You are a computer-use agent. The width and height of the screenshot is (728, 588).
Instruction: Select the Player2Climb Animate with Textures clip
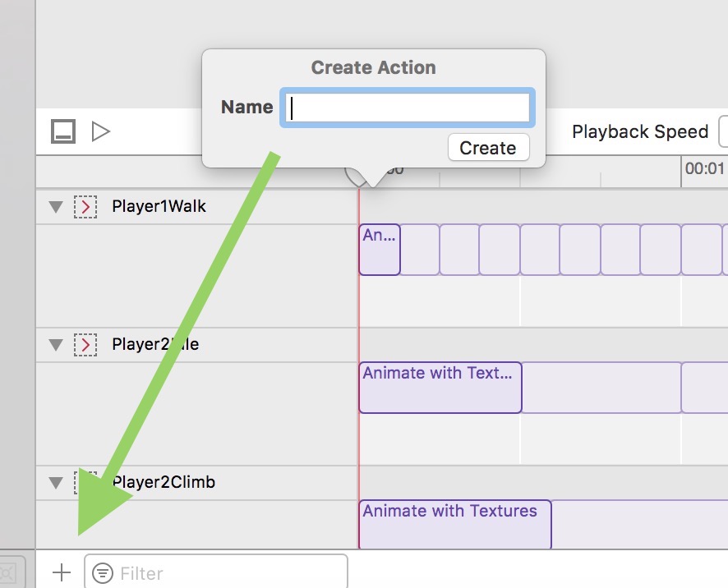(454, 524)
